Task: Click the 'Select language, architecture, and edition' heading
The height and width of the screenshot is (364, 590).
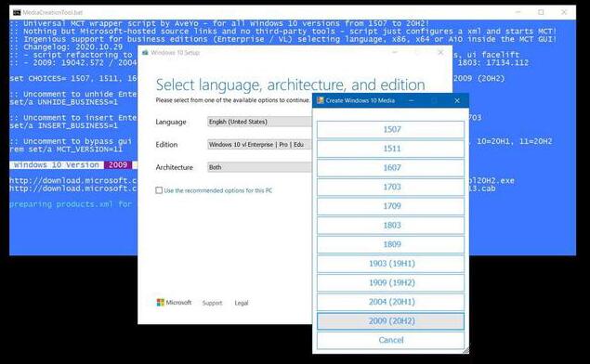Action: pos(290,85)
